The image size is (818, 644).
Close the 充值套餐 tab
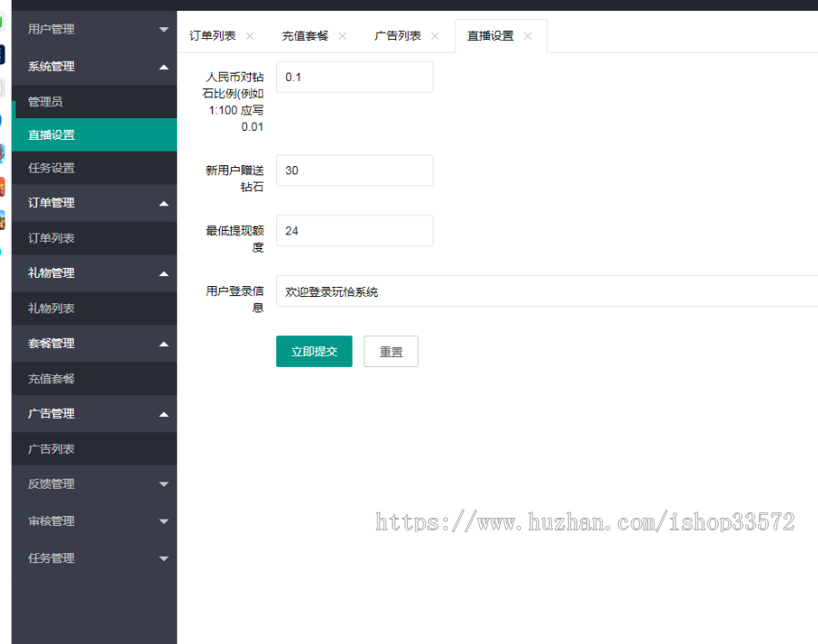pos(343,36)
